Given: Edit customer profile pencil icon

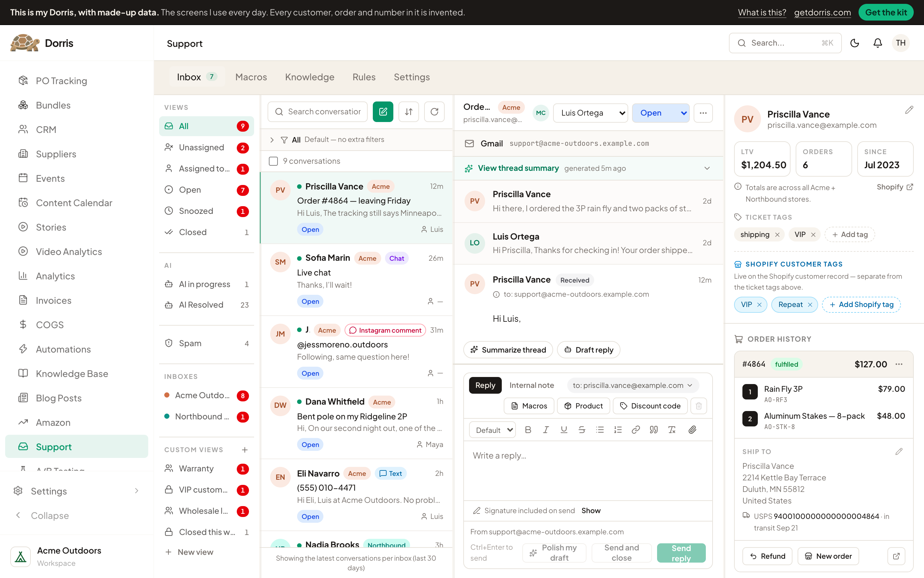Looking at the screenshot, I should tap(909, 110).
